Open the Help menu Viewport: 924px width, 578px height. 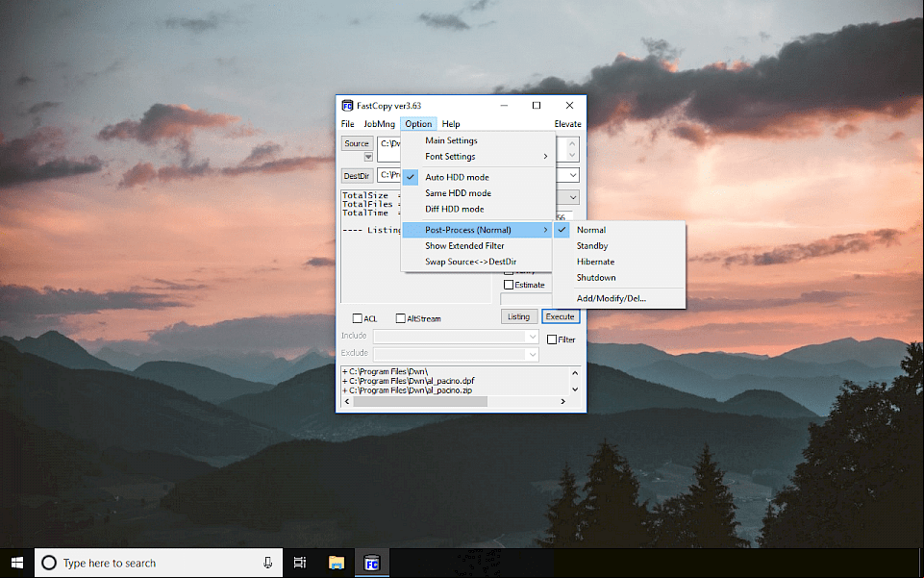point(451,124)
